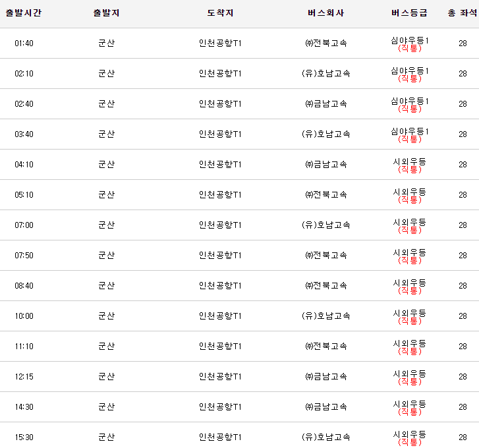This screenshot has width=479, height=448.
Task: Select the 14:30 departure time
Action: 24,406
